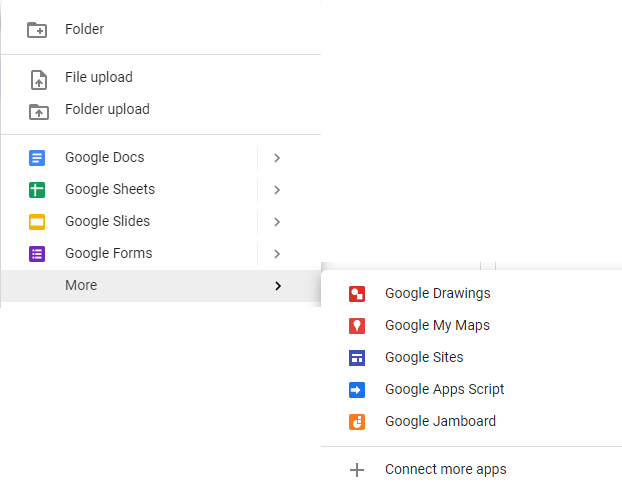Screen dimensions: 622x498
Task: Click the Google Apps Script arrow icon
Action: click(357, 390)
